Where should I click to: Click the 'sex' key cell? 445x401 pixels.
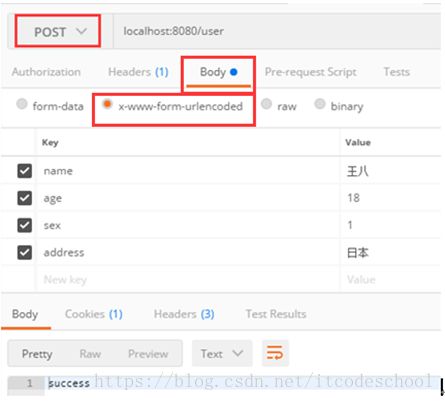[188, 225]
